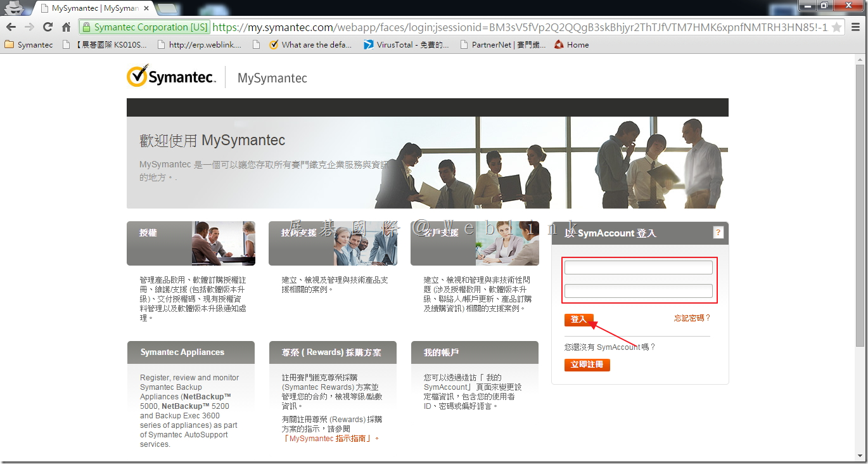The height and width of the screenshot is (464, 868).
Task: Open the Home bookmark
Action: click(x=571, y=45)
